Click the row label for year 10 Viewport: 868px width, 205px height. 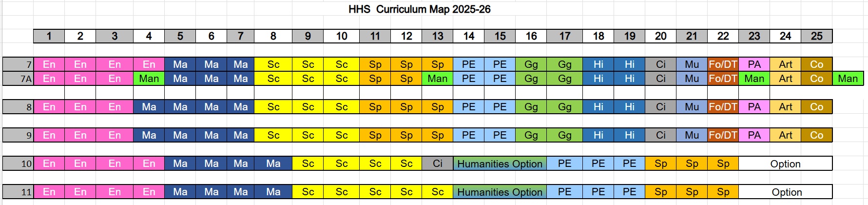(18, 164)
